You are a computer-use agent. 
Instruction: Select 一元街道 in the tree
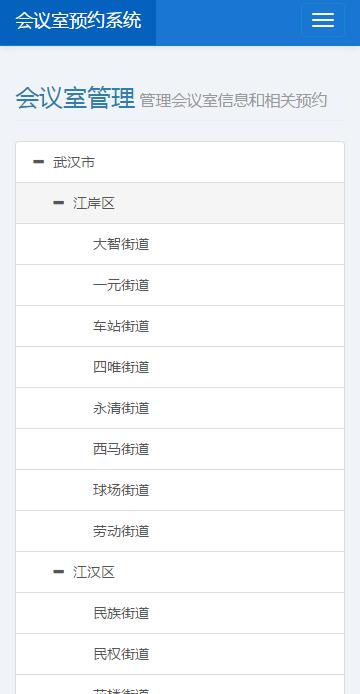pyautogui.click(x=180, y=285)
